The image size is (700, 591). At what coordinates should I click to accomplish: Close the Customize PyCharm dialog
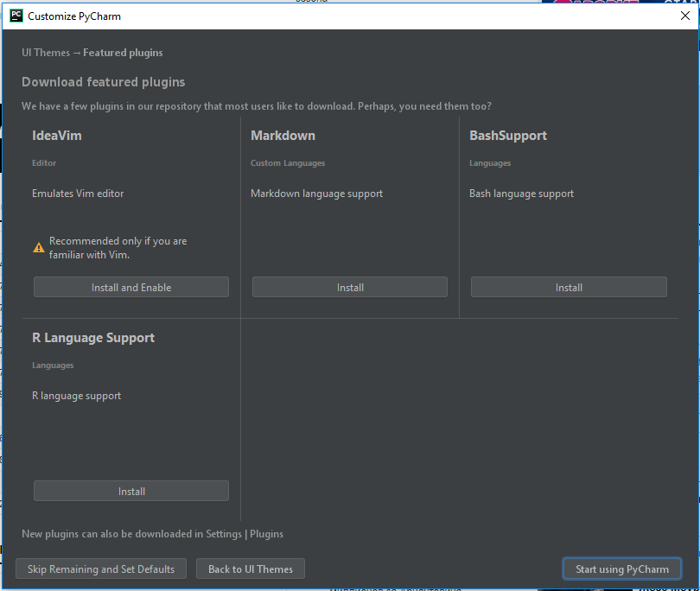pyautogui.click(x=684, y=16)
